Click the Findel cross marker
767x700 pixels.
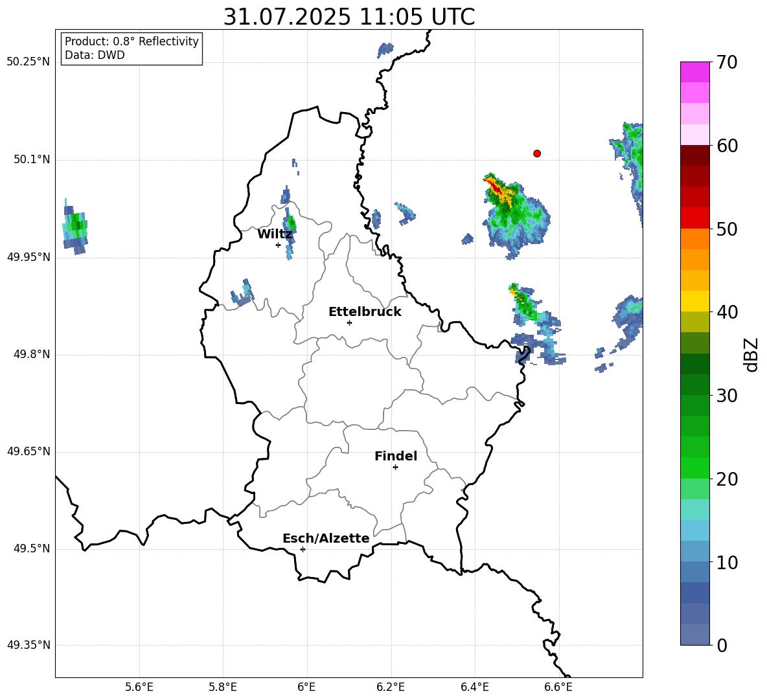pos(395,468)
